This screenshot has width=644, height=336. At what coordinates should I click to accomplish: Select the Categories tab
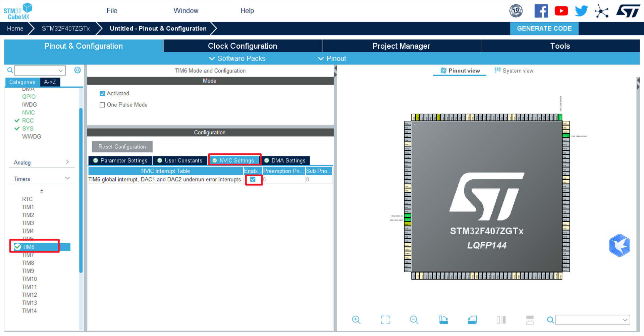(x=22, y=82)
